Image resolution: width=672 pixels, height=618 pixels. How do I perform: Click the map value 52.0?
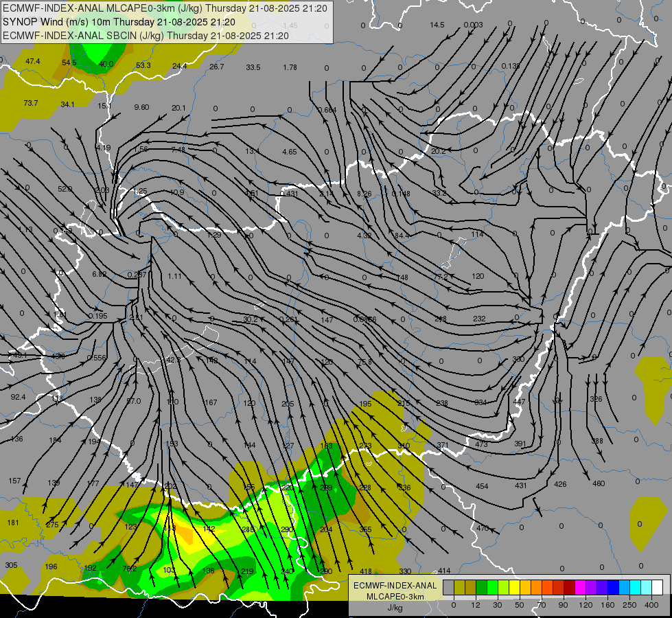[x=65, y=189]
